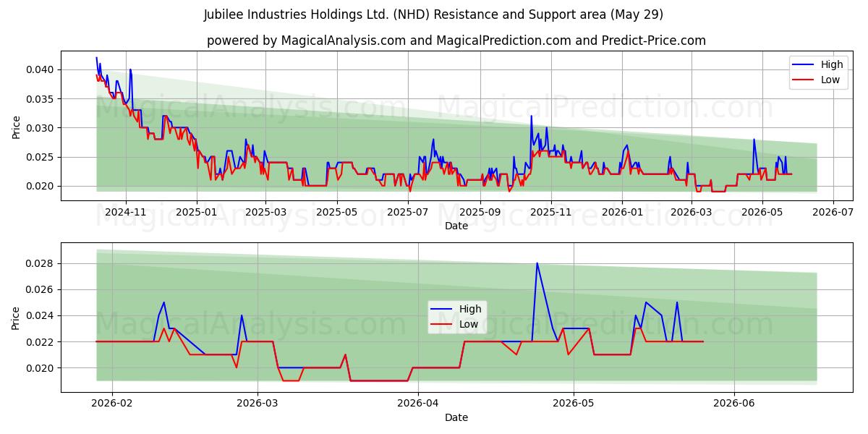Viewport: 868px width, 434px height.
Task: Click the '0.025' y-axis label in the top chart
Action: click(41, 157)
